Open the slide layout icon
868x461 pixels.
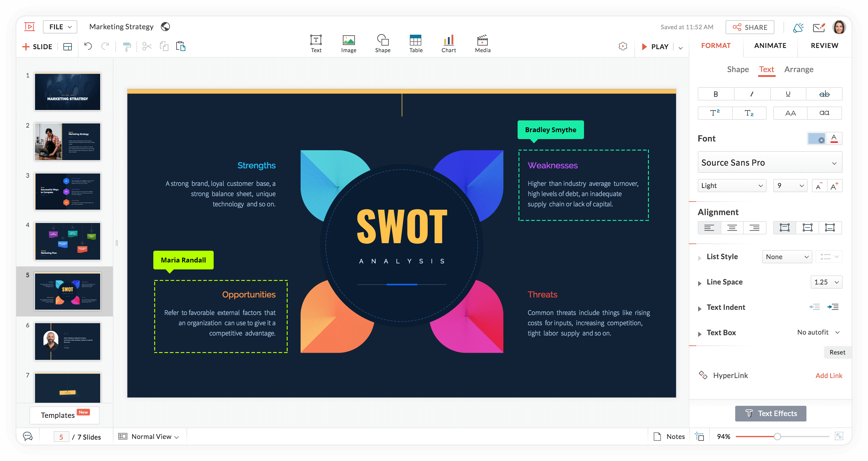67,46
